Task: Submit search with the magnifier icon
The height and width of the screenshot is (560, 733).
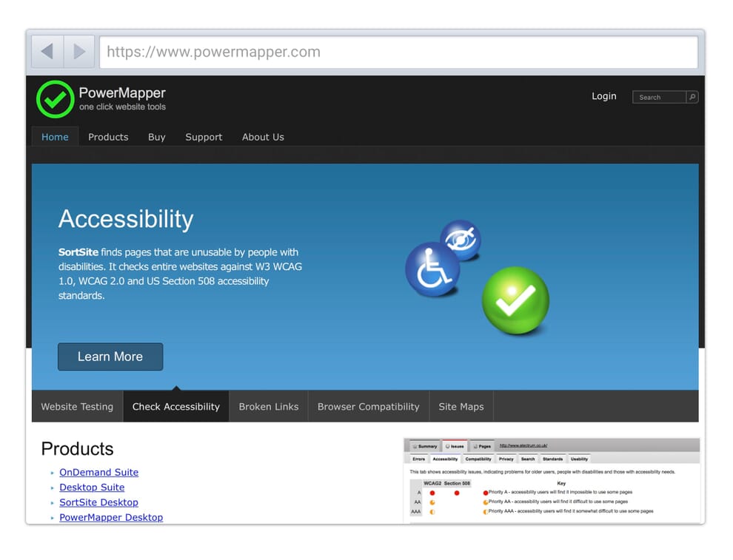Action: pyautogui.click(x=692, y=97)
